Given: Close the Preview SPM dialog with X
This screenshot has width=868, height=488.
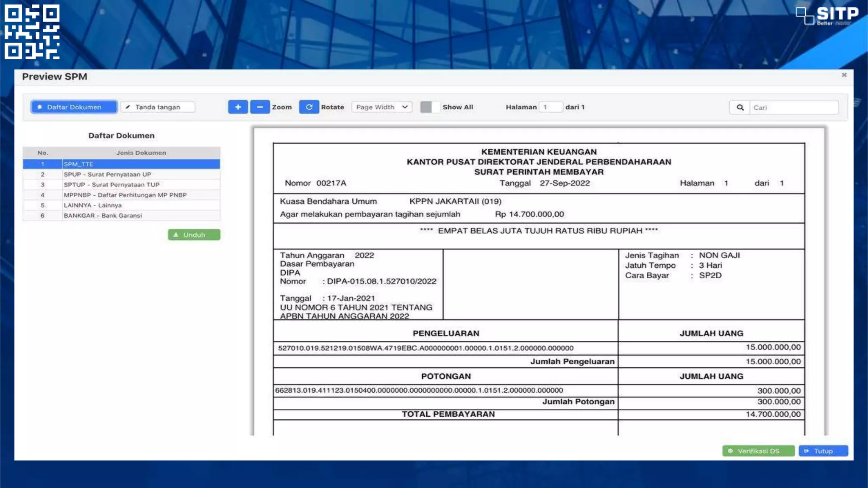Looking at the screenshot, I should pos(844,75).
